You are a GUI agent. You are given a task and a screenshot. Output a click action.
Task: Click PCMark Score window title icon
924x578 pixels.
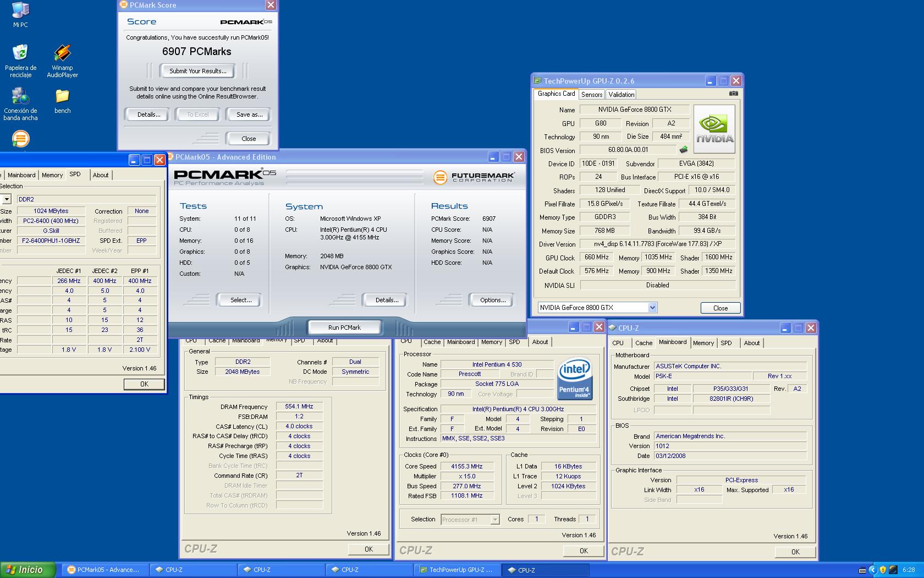tap(124, 5)
